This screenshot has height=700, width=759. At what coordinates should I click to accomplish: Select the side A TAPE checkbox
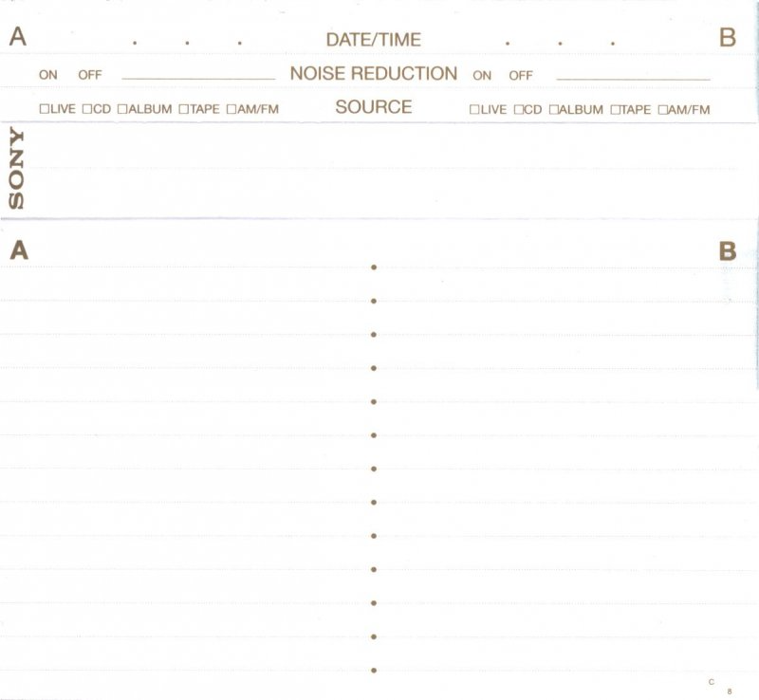coord(183,109)
